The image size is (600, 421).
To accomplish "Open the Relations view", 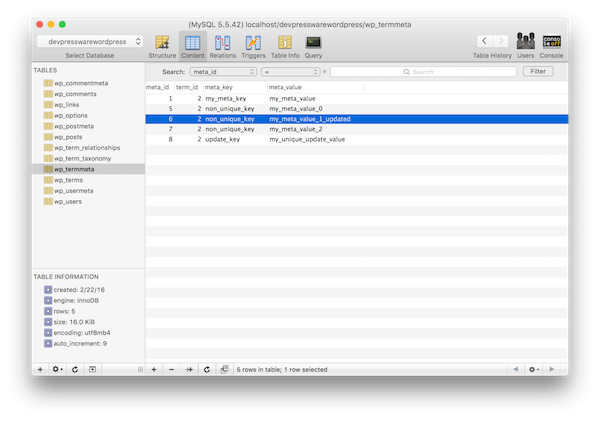I will (223, 47).
